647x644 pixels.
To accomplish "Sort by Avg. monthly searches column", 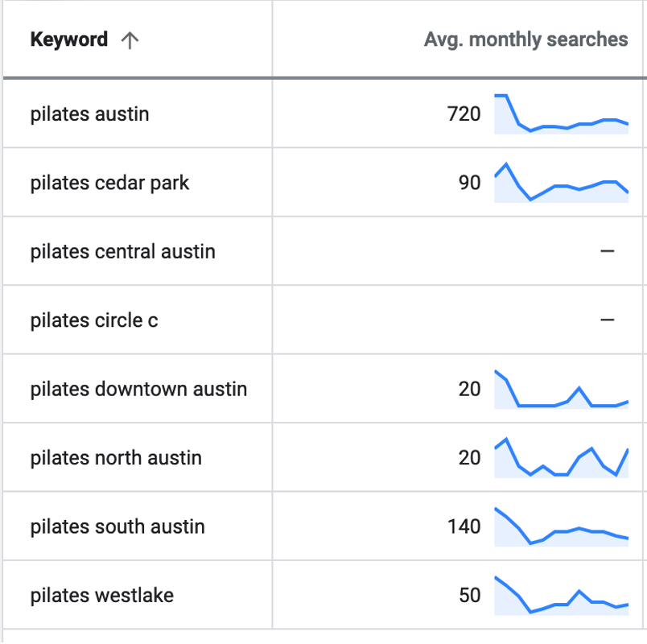I will pos(525,39).
